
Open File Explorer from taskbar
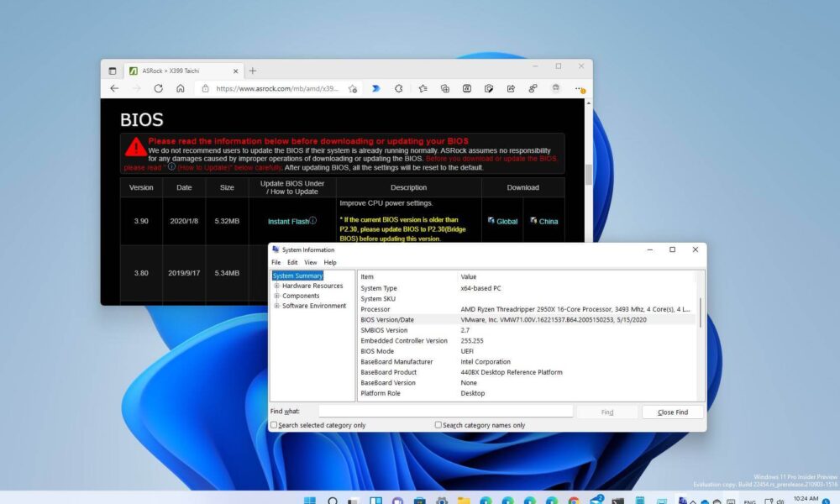pos(464,501)
